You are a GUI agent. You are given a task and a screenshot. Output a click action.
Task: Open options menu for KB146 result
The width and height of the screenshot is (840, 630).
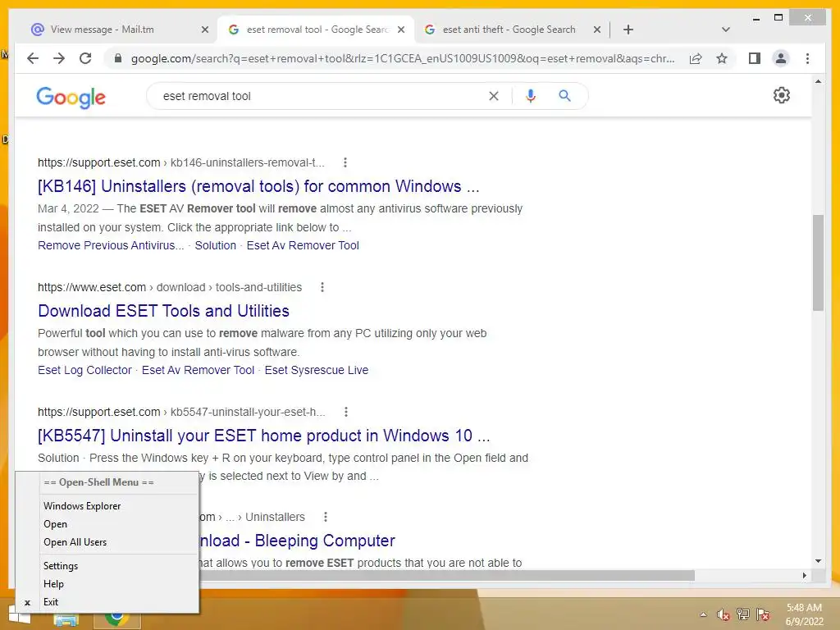click(x=345, y=162)
